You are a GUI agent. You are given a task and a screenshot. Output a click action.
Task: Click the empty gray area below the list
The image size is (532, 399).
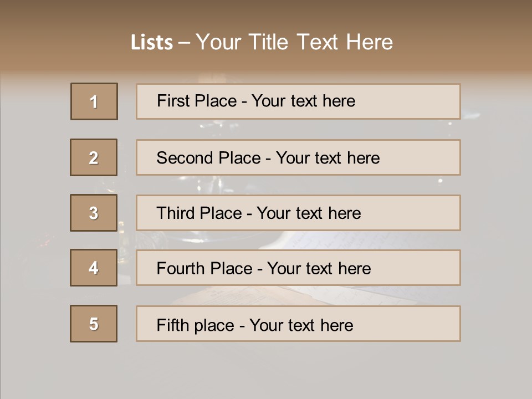266,370
